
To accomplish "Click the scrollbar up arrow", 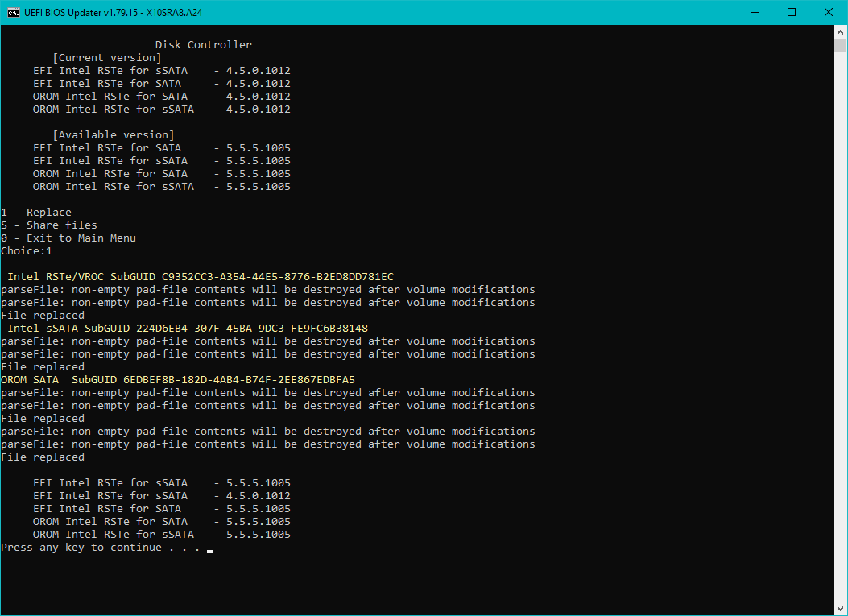I will 840,31.
